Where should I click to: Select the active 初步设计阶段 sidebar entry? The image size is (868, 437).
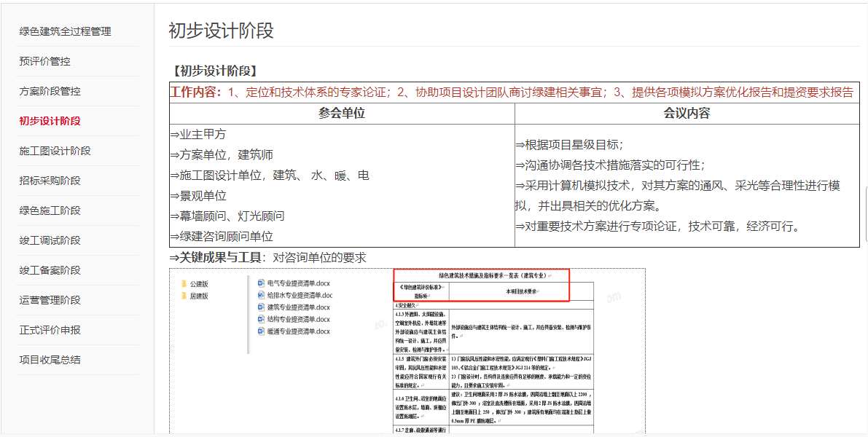(50, 121)
